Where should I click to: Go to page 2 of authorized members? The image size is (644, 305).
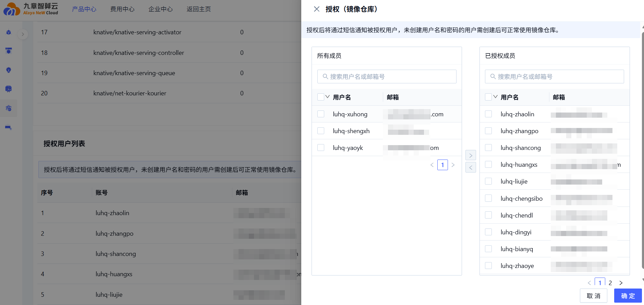pos(610,283)
